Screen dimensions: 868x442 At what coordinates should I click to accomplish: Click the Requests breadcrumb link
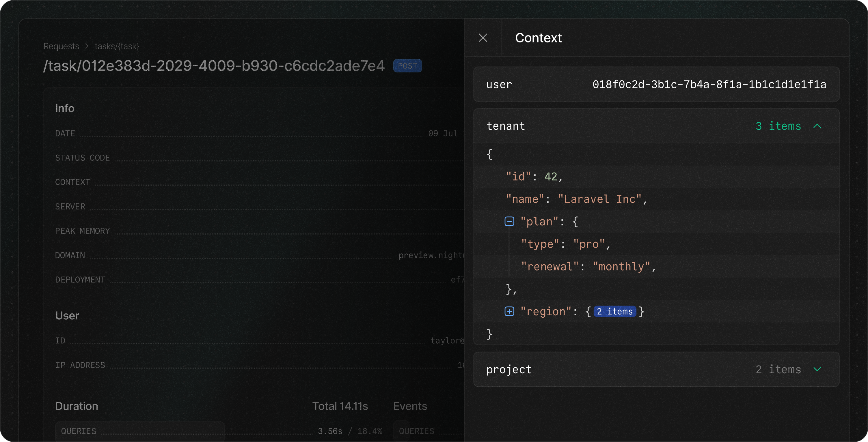[x=61, y=46]
